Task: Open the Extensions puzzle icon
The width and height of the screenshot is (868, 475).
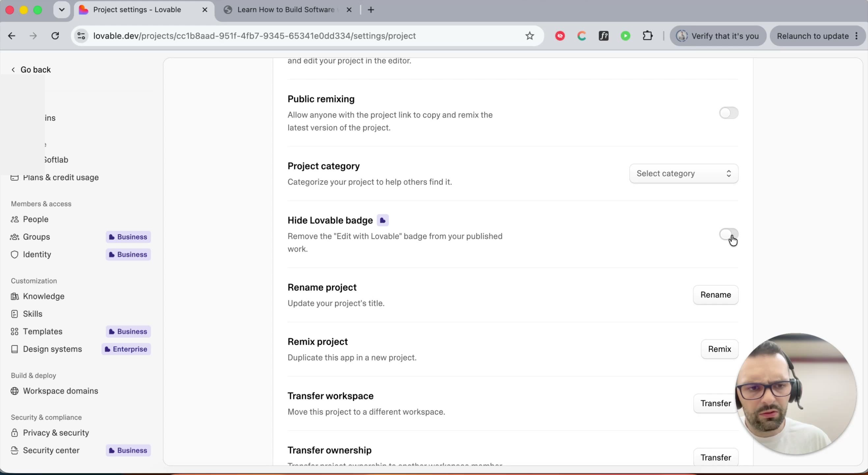Action: click(x=648, y=36)
